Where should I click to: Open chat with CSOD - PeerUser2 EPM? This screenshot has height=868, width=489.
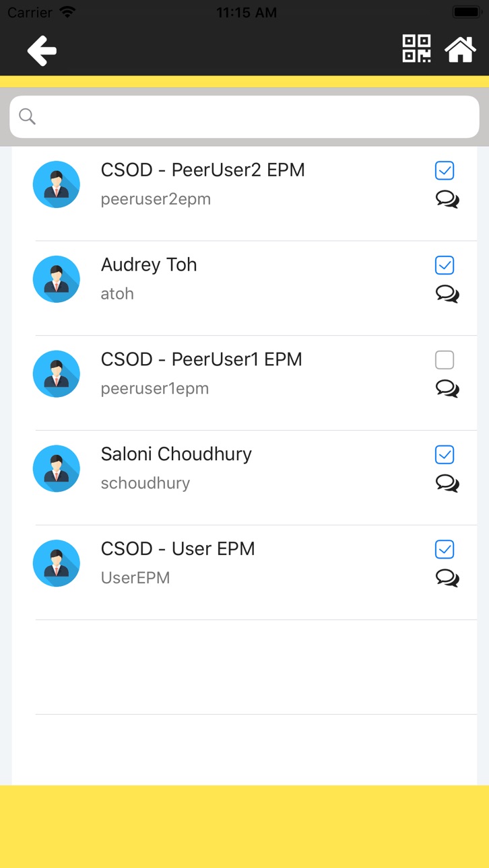[x=447, y=199]
